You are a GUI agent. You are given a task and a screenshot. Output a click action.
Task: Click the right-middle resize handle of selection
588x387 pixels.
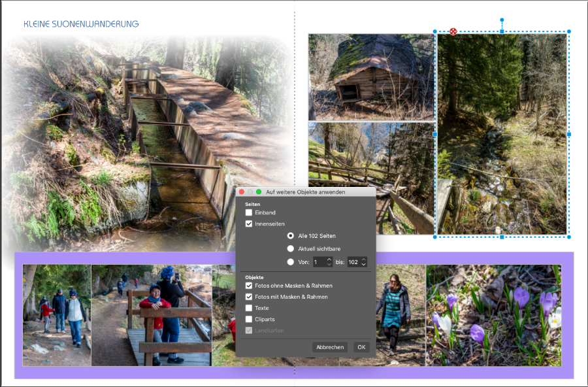click(x=568, y=134)
